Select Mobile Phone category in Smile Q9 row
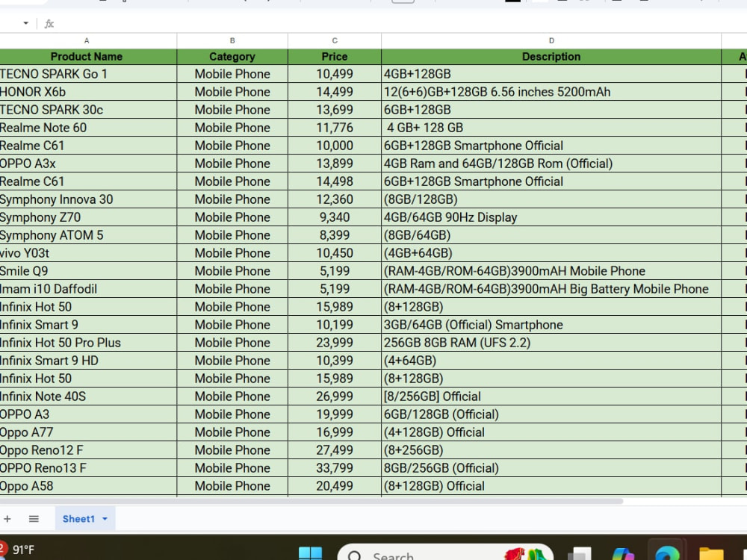Viewport: 747px width, 560px height. pyautogui.click(x=232, y=271)
